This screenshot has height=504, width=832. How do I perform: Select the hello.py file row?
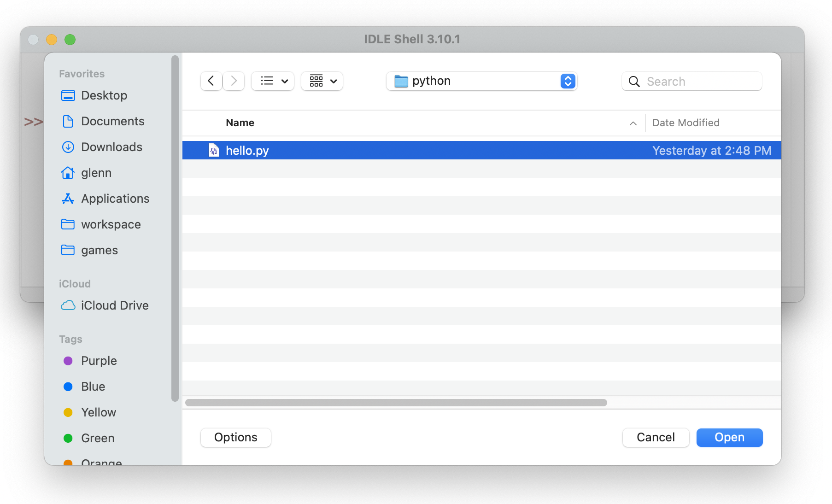tap(481, 150)
